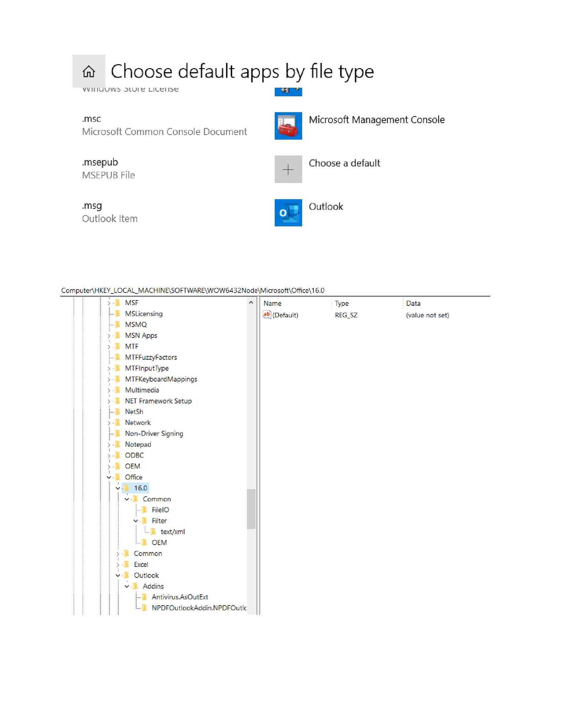
Task: Collapse the 16.0 registry key
Action: [118, 488]
